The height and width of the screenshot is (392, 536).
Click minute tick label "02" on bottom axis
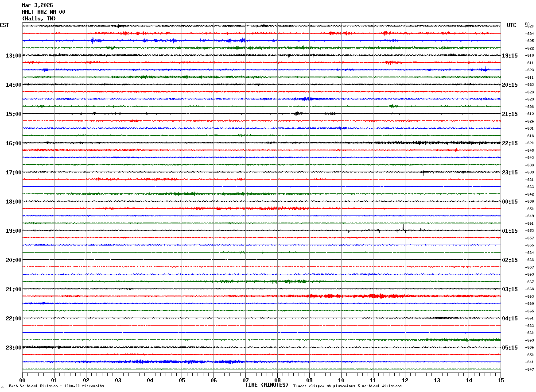point(86,380)
